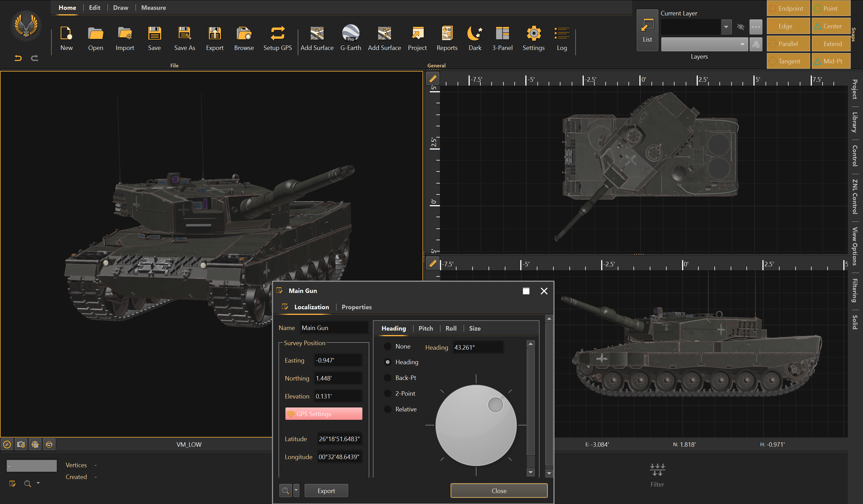Switch to Dark mode icon
Image resolution: width=863 pixels, height=504 pixels.
[475, 33]
